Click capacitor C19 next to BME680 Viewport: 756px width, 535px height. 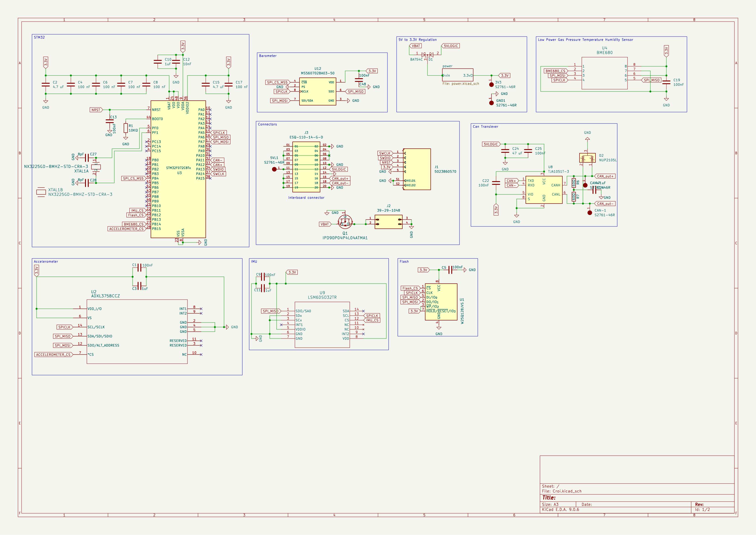coord(666,82)
